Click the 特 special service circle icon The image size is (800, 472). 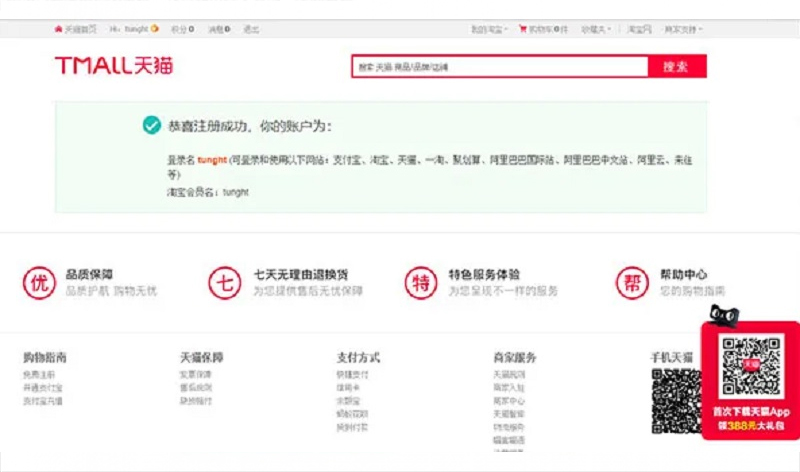point(421,283)
